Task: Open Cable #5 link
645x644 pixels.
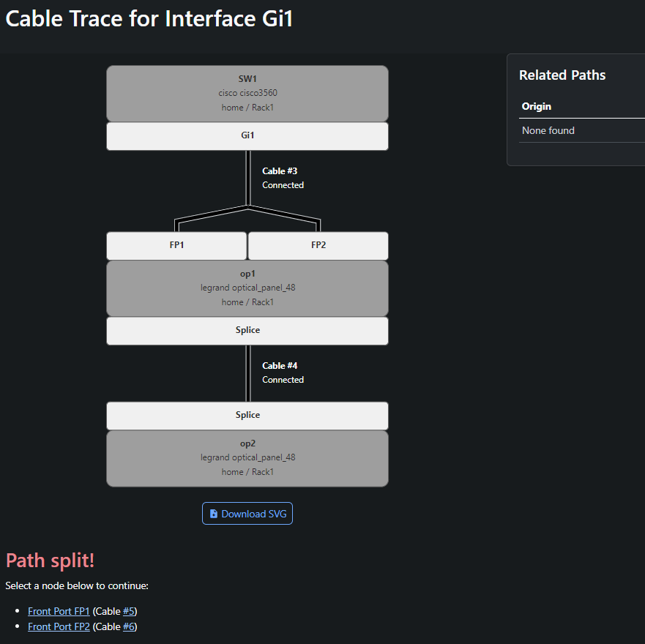Action: (x=128, y=611)
